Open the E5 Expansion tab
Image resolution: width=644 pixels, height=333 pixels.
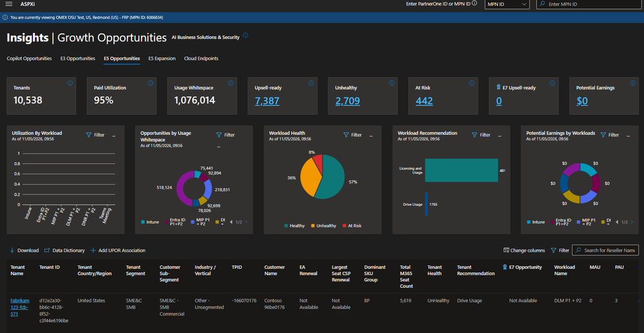click(162, 58)
